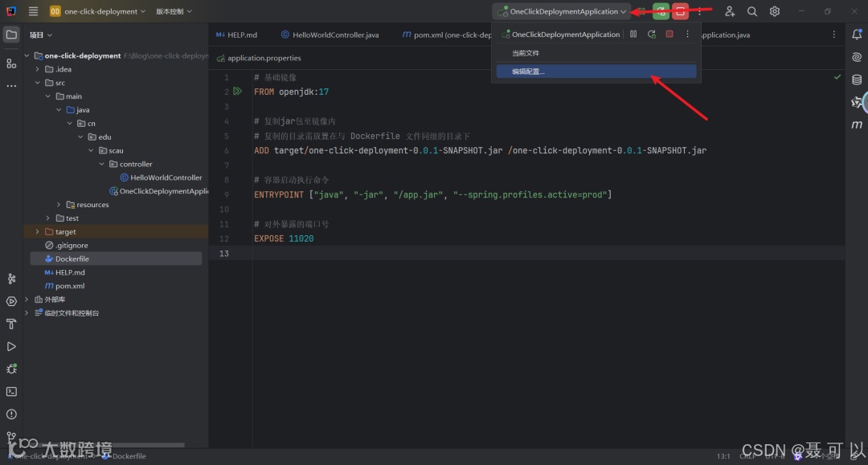The width and height of the screenshot is (868, 465).
Task: Open the Project tool window icon
Action: pos(11,35)
